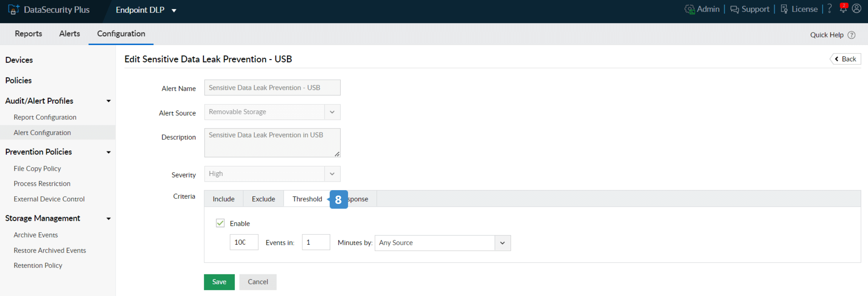Open the Admin settings icon
Screen dimensions: 868x296
click(690, 10)
